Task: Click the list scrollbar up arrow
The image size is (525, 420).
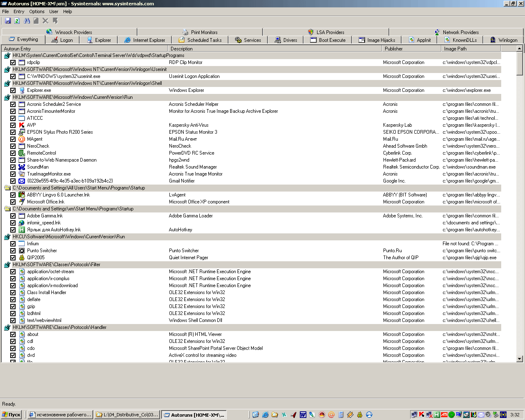Action: 520,48
